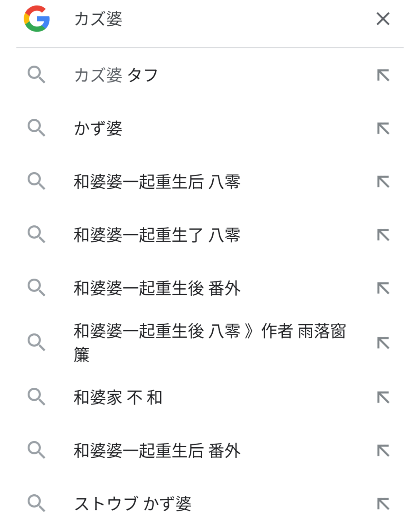Tap search icon next to 和婆婆一起重生後 番外
This screenshot has height=532, width=420.
tap(36, 287)
